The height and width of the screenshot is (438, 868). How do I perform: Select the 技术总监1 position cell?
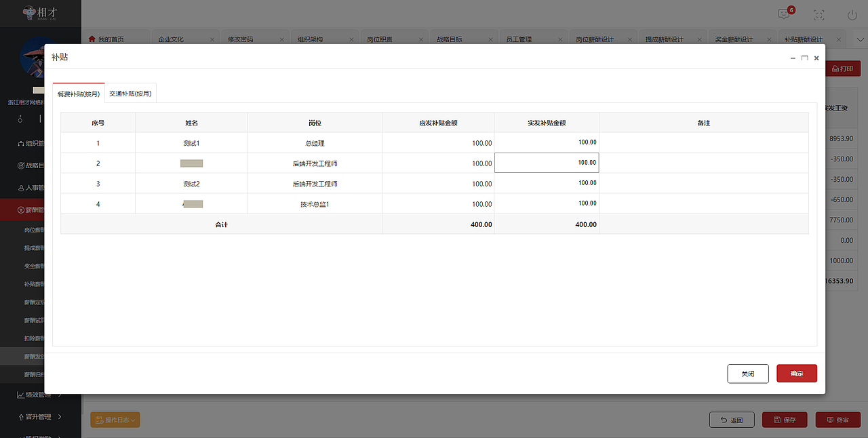click(315, 204)
